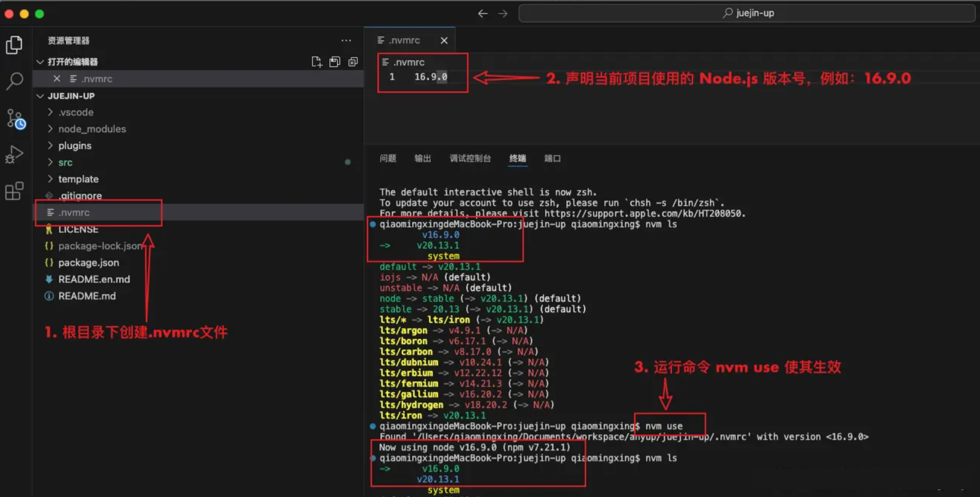Image resolution: width=980 pixels, height=497 pixels.
Task: Expand the plugins folder
Action: coord(198,145)
